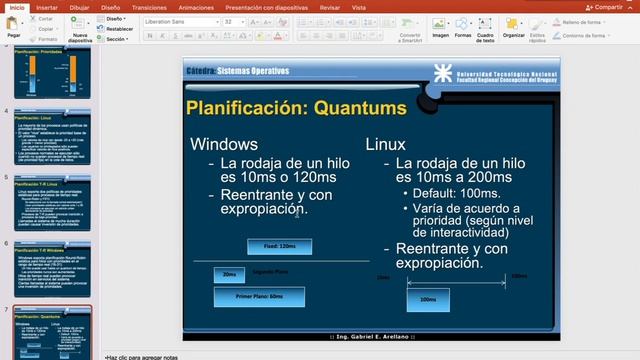640x360 pixels.
Task: Increase the list indent level
Action: point(353,22)
